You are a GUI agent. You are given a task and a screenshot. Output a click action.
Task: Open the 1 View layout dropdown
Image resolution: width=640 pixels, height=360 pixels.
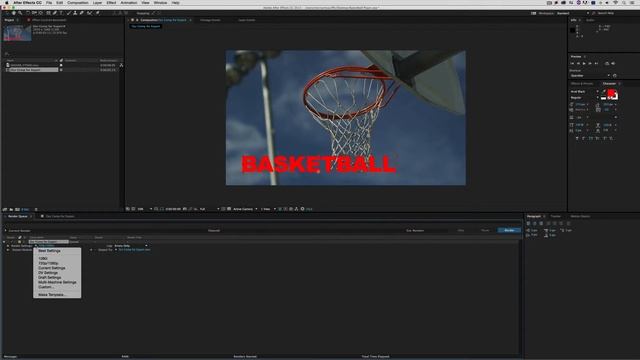269,209
